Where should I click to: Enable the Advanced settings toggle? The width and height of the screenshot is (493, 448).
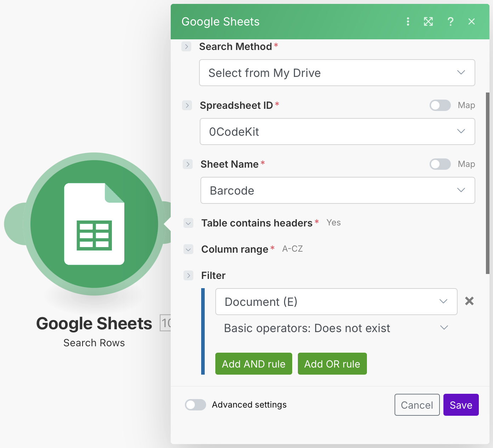(195, 405)
